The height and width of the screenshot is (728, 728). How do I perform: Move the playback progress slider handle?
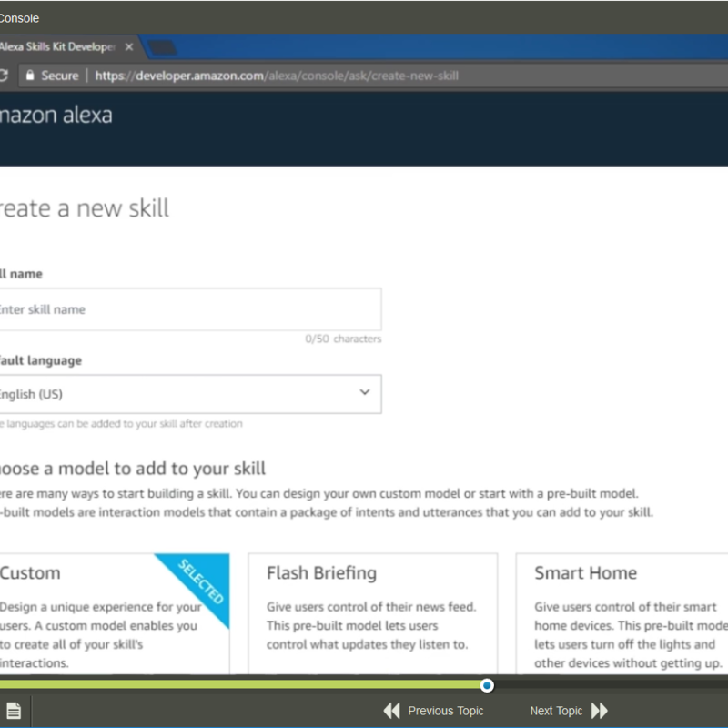487,685
